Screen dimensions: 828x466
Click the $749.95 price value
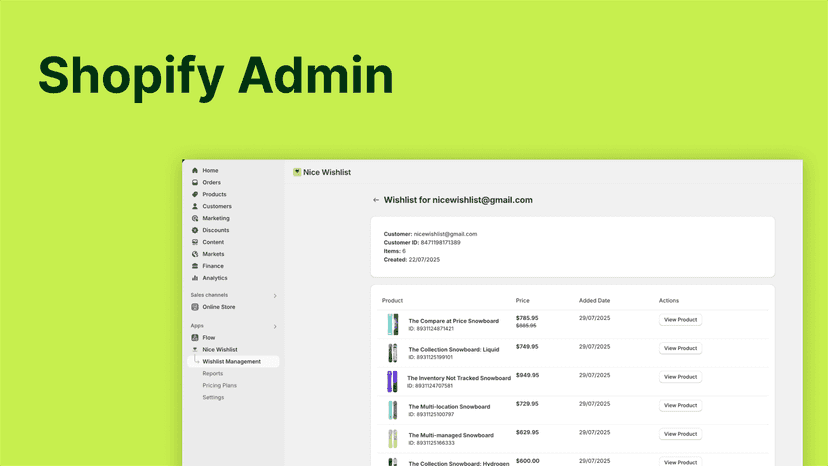pyautogui.click(x=527, y=347)
